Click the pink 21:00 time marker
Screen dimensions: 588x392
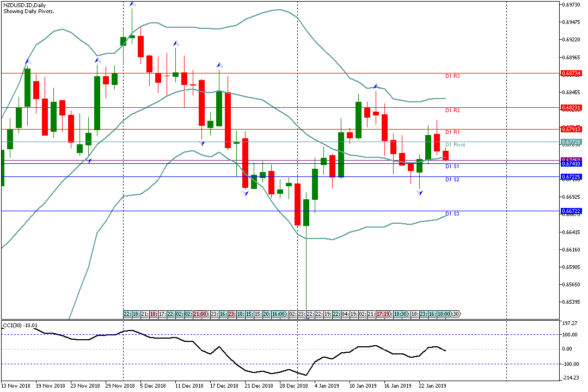point(200,314)
